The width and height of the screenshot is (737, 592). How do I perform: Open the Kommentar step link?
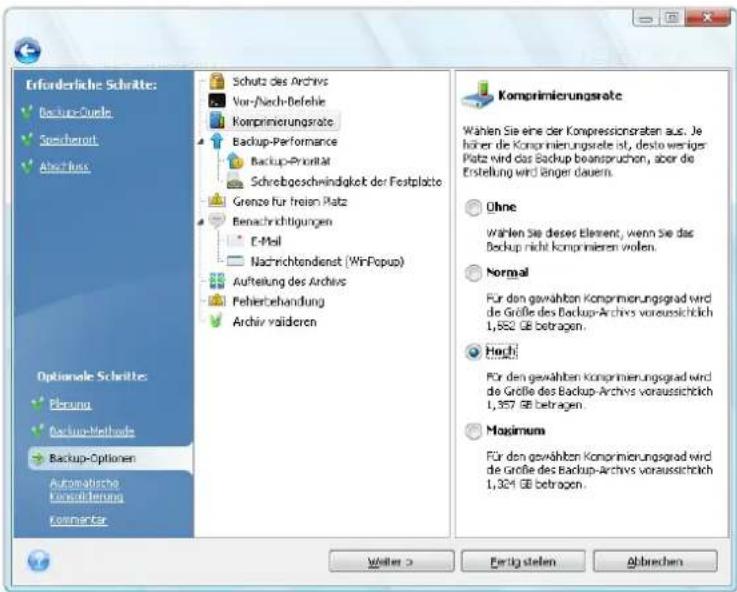(78, 520)
